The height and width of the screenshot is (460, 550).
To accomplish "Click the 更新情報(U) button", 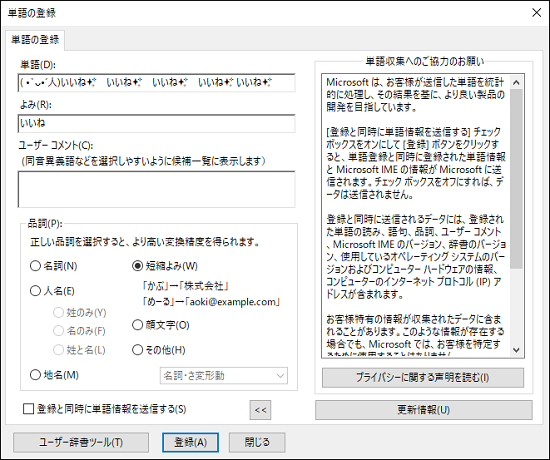I will click(x=424, y=410).
